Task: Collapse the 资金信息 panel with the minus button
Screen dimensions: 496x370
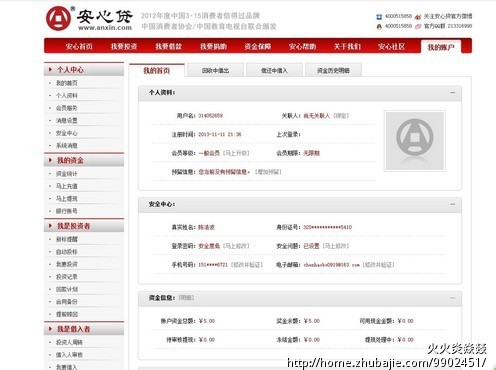Action: click(452, 298)
